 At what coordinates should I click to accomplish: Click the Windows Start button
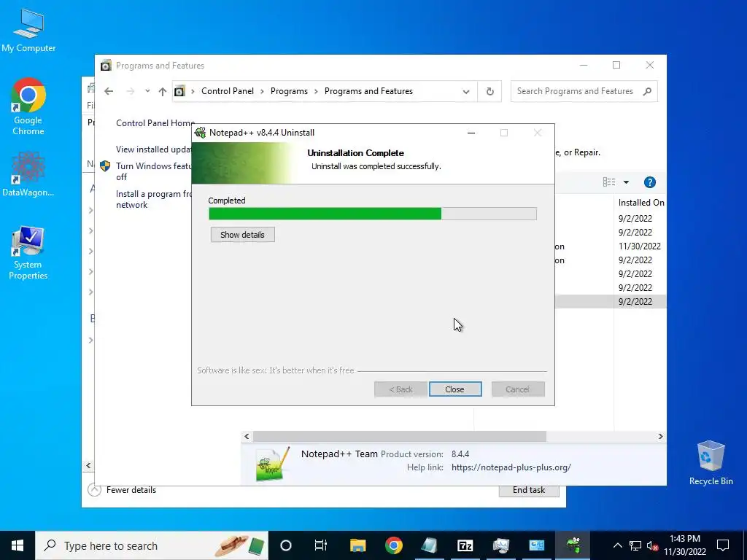tap(18, 545)
